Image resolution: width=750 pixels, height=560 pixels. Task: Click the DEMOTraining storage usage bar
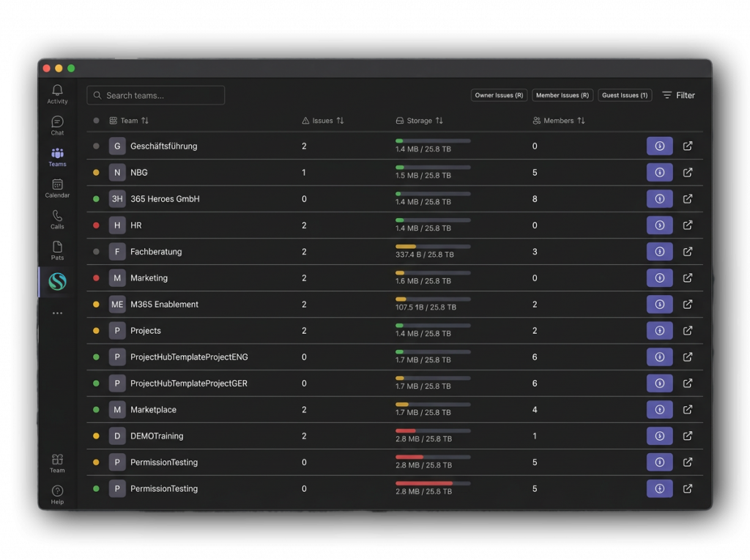(433, 431)
